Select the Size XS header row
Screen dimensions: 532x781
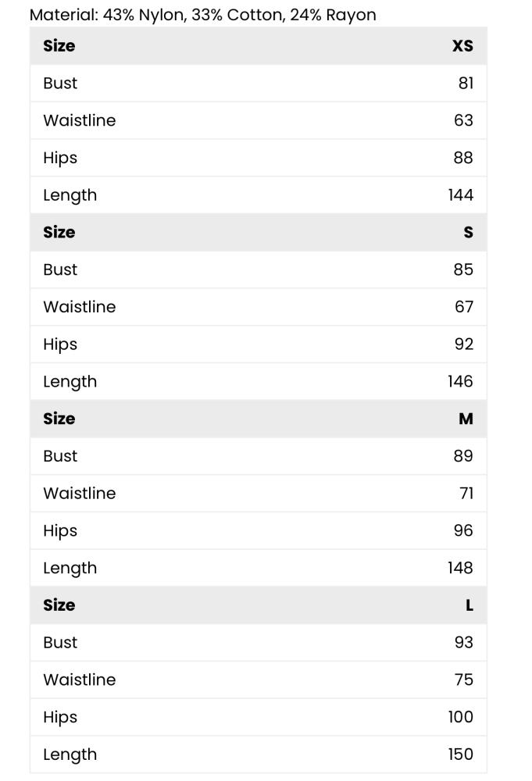tap(258, 46)
